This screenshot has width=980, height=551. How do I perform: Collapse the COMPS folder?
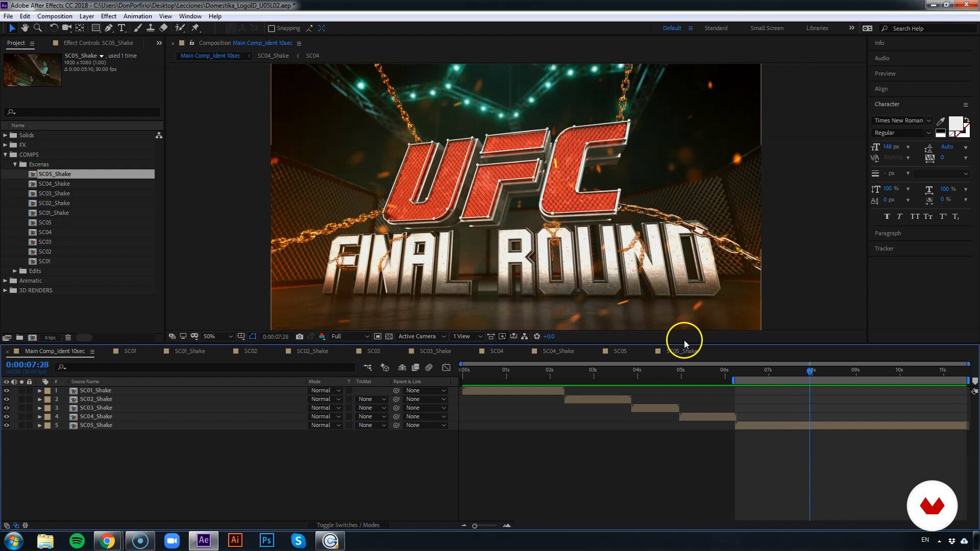pyautogui.click(x=6, y=155)
